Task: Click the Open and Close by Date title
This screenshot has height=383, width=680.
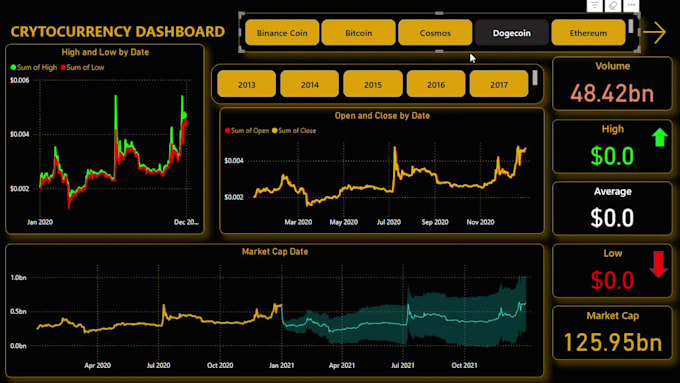Action: pos(382,115)
